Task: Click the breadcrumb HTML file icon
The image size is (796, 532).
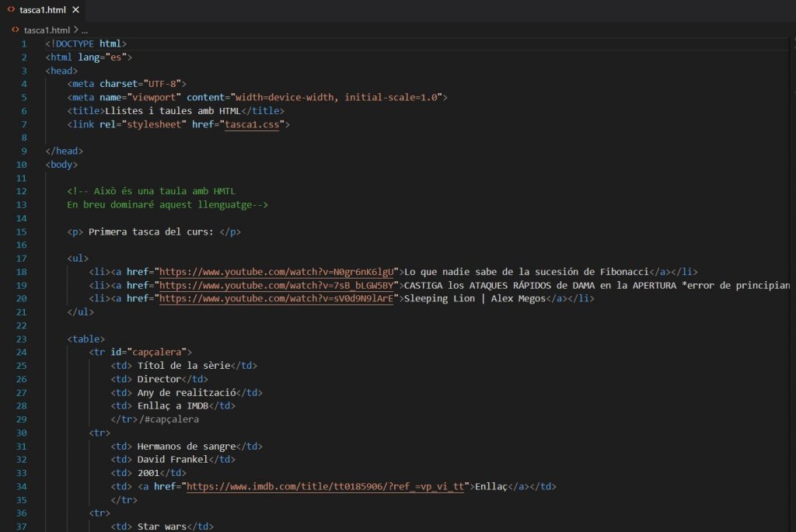Action: [x=16, y=30]
